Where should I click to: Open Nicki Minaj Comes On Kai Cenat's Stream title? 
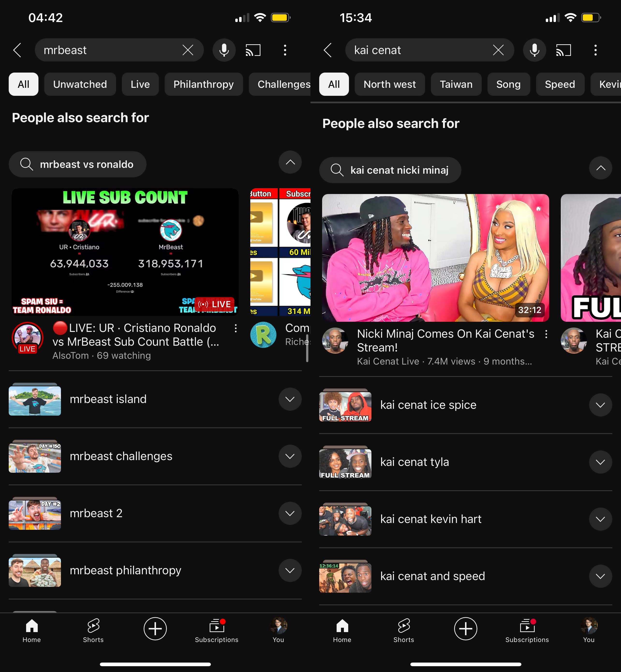click(x=446, y=341)
